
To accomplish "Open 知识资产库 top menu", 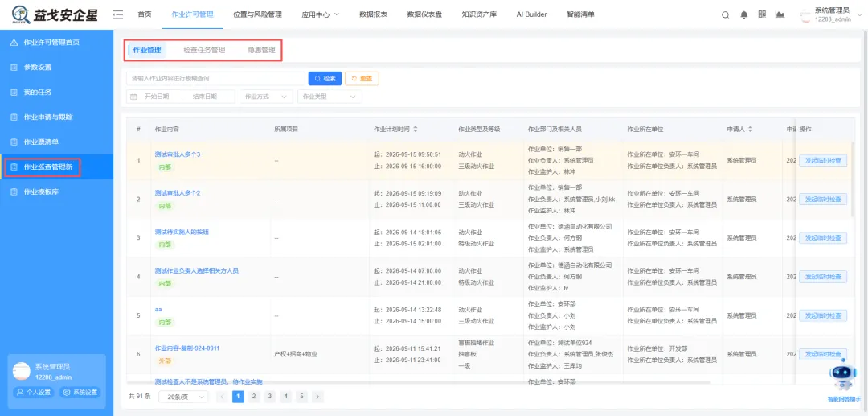I will point(479,14).
